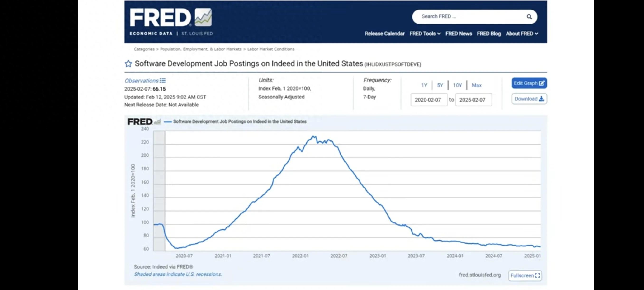
Task: Open Labor Market Conditions breadcrumb link
Action: 271,49
